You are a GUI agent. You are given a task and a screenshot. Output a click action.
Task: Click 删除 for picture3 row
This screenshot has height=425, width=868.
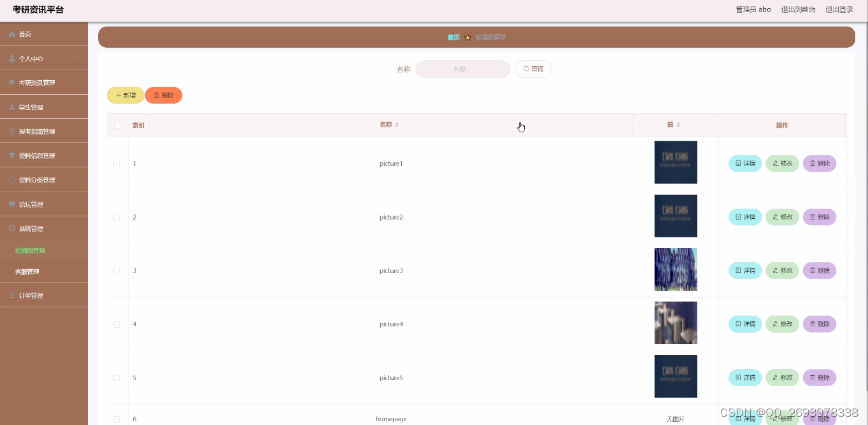[820, 270]
